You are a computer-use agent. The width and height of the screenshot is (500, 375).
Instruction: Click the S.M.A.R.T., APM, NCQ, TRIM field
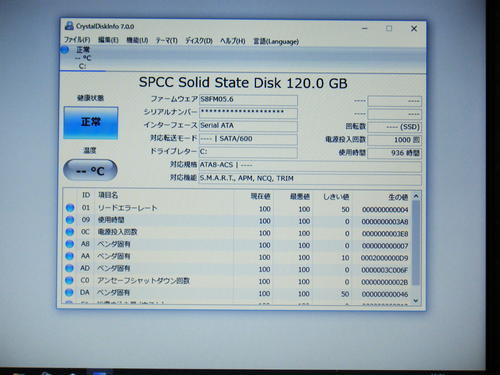click(310, 179)
